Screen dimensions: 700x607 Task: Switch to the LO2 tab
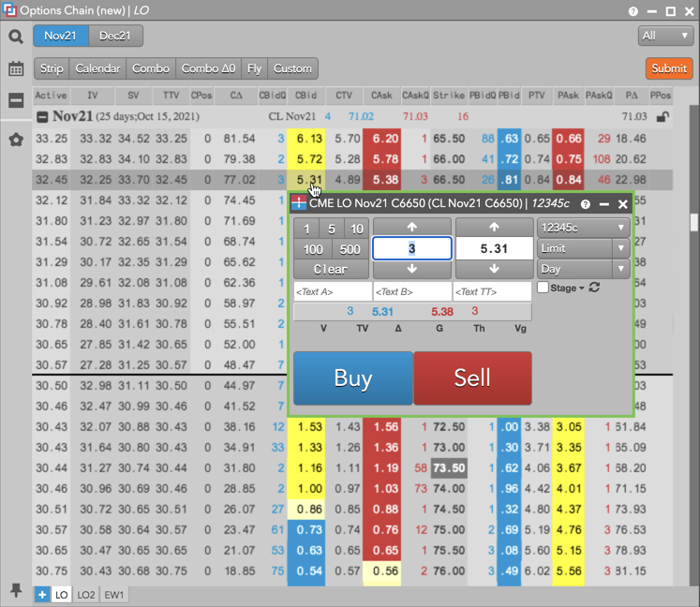(x=86, y=594)
